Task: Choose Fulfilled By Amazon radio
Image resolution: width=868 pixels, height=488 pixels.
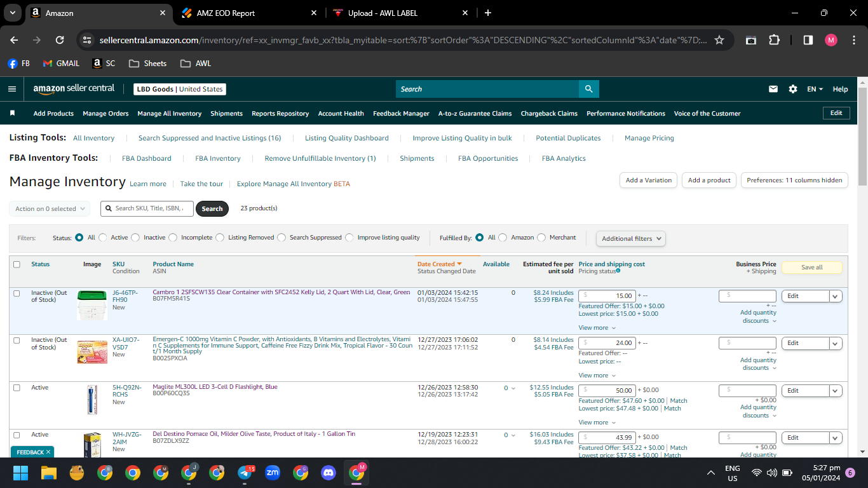Action: point(503,238)
